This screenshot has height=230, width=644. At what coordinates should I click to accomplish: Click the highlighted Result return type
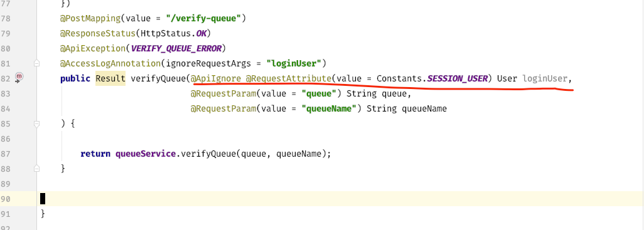(x=110, y=78)
